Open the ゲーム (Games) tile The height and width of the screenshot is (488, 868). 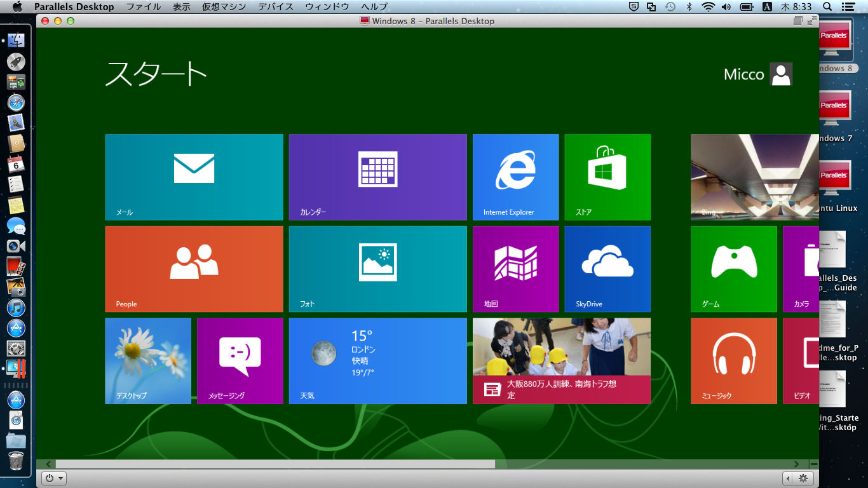[734, 269]
